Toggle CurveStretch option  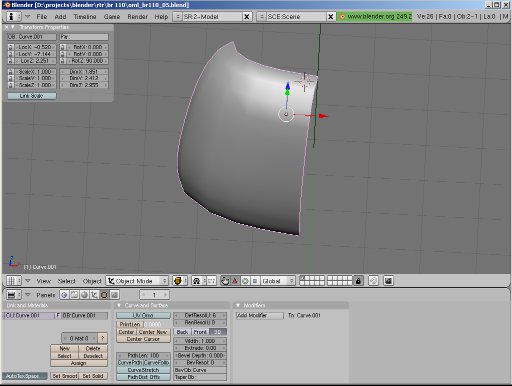pos(143,370)
